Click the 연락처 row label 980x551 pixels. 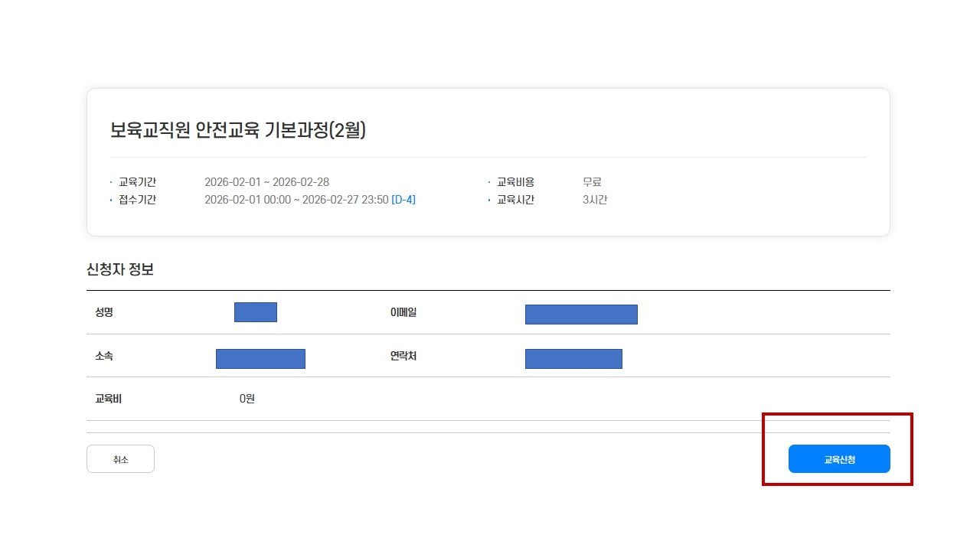point(403,356)
